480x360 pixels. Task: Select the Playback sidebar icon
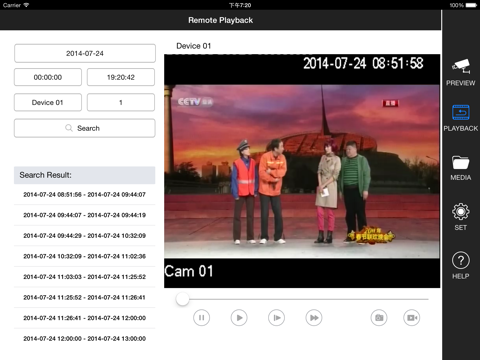coord(461,113)
